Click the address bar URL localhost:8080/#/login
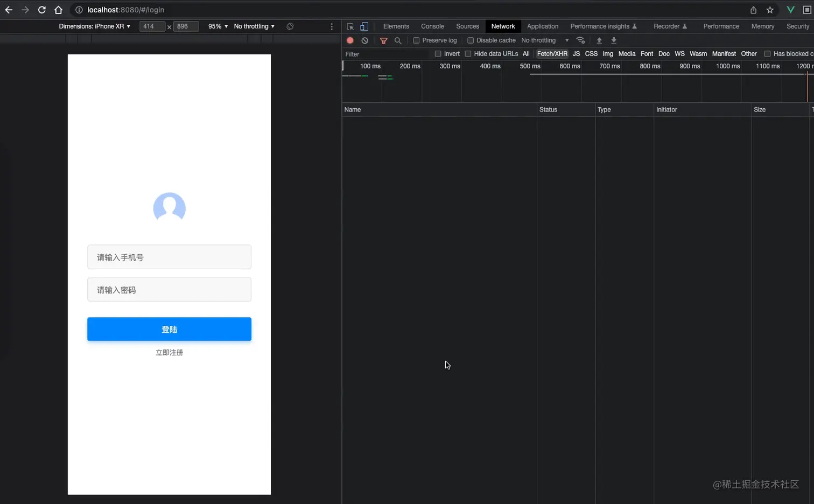Screen dimensions: 814x504 pyautogui.click(x=126, y=10)
